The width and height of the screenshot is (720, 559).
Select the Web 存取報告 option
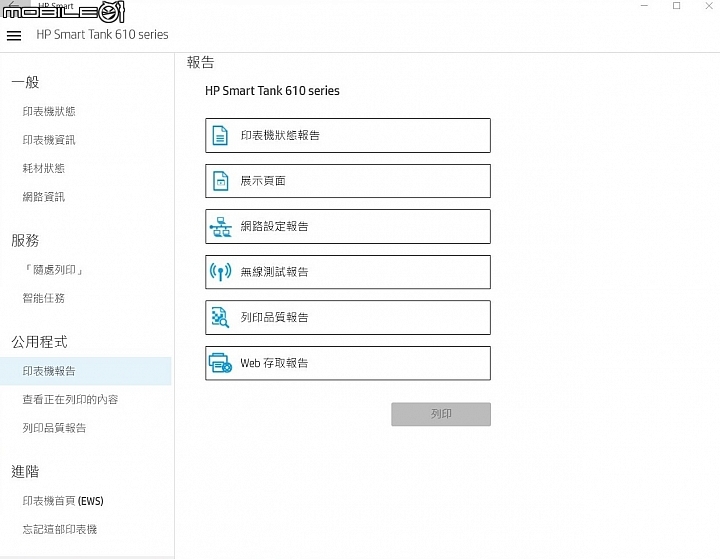point(348,363)
